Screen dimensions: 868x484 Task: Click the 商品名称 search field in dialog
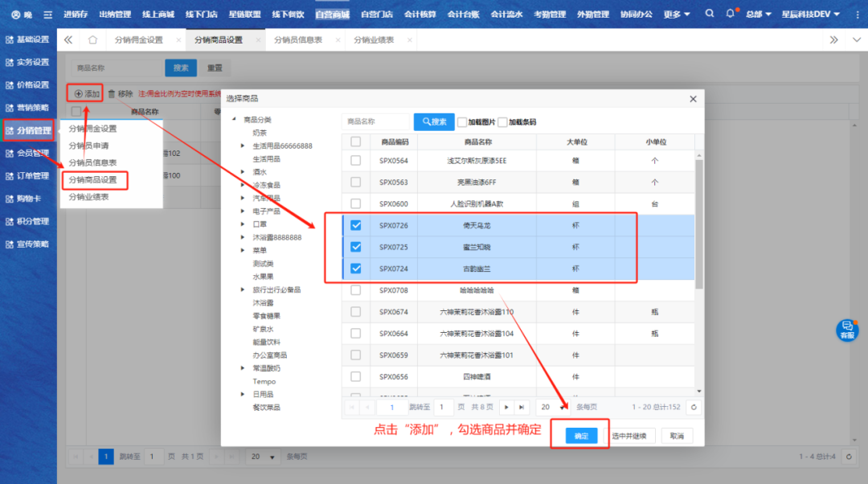click(375, 121)
